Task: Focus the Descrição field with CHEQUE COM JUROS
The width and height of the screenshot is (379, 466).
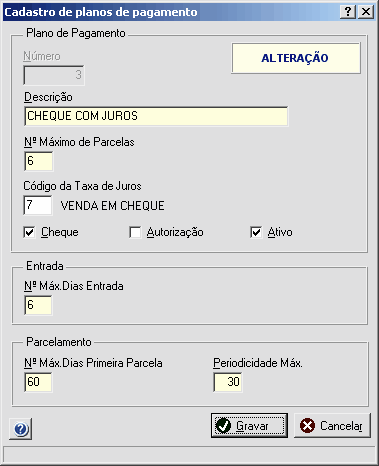Action: 156,116
